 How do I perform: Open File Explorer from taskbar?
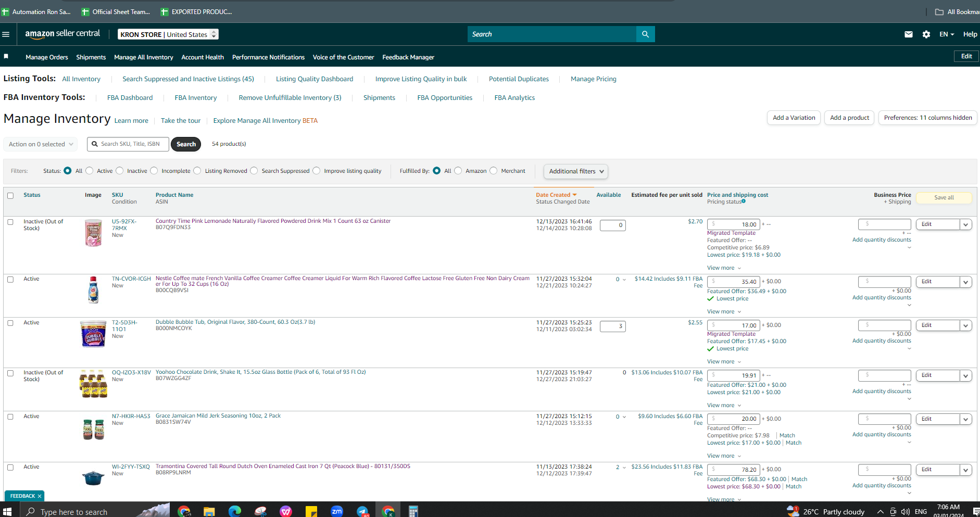point(209,512)
